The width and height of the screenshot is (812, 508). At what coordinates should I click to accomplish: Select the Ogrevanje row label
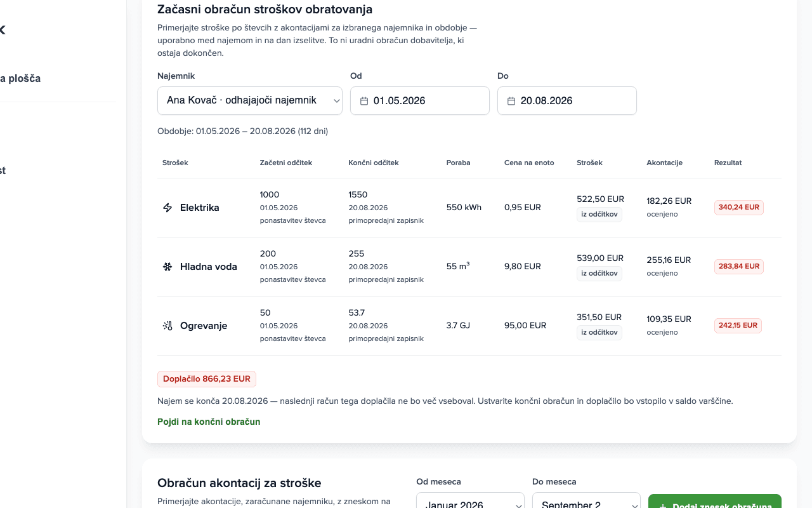(x=204, y=326)
